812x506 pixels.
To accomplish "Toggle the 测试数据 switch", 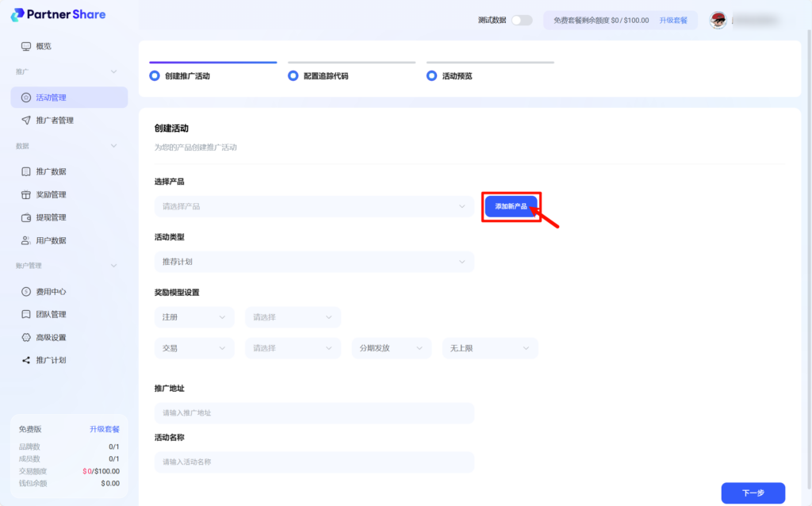I will [x=521, y=20].
